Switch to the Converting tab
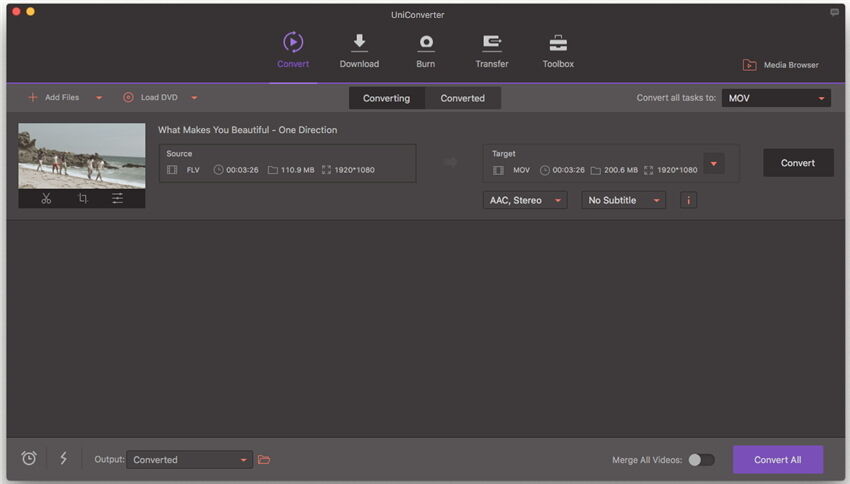 [387, 98]
